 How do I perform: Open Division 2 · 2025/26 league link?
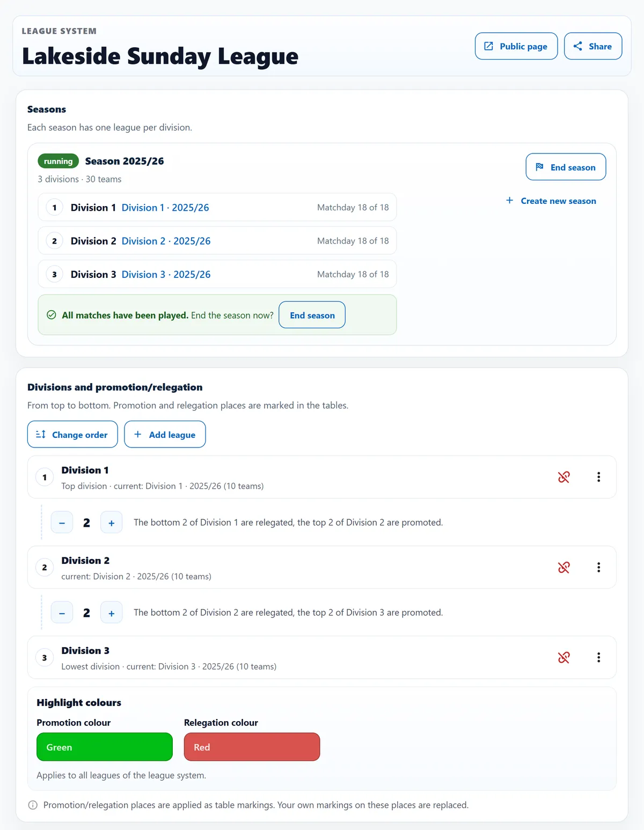click(x=166, y=241)
